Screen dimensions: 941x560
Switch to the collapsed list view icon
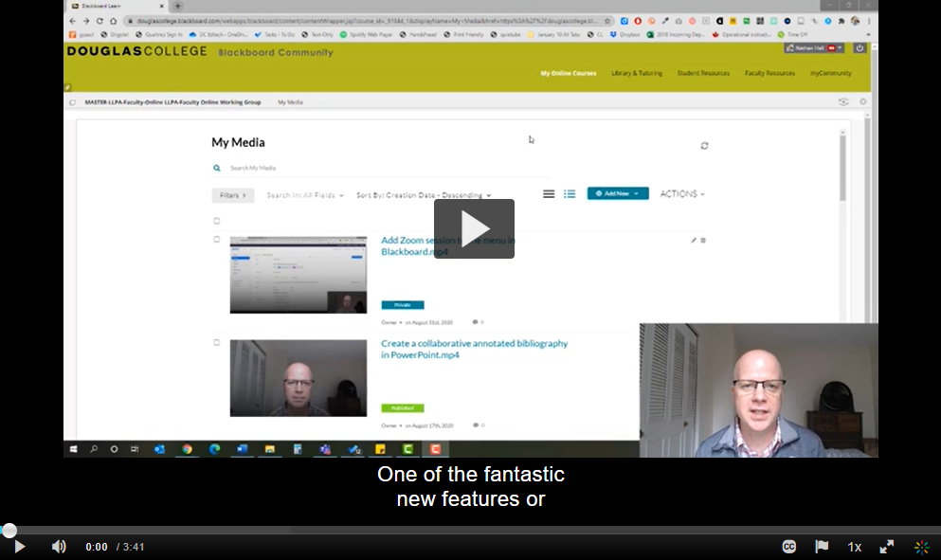[549, 194]
